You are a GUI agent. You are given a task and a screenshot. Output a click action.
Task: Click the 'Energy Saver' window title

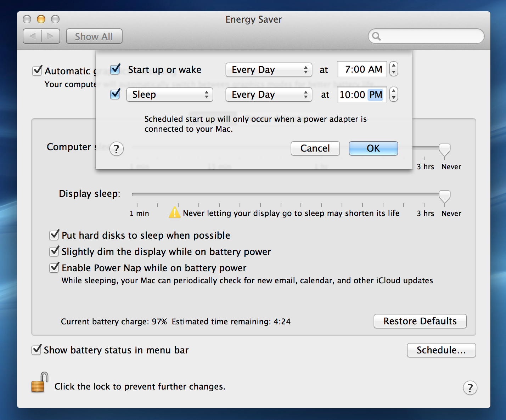click(x=254, y=19)
